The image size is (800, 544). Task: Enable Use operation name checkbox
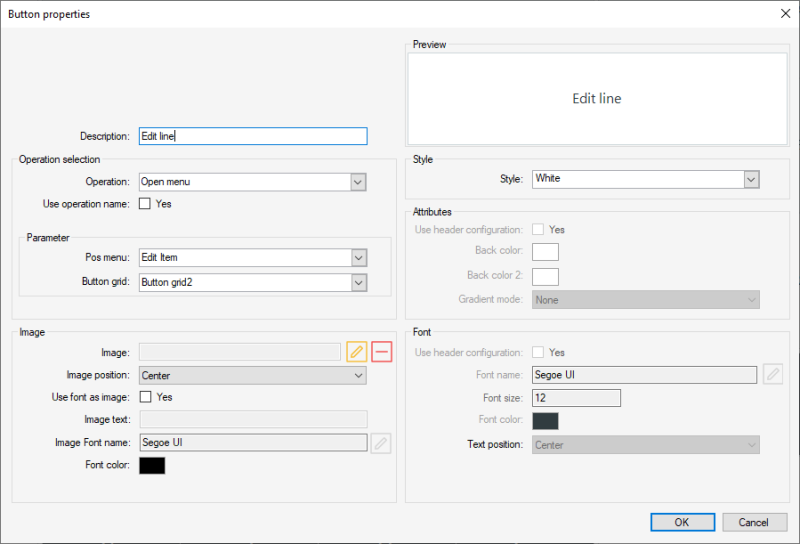[x=145, y=204]
